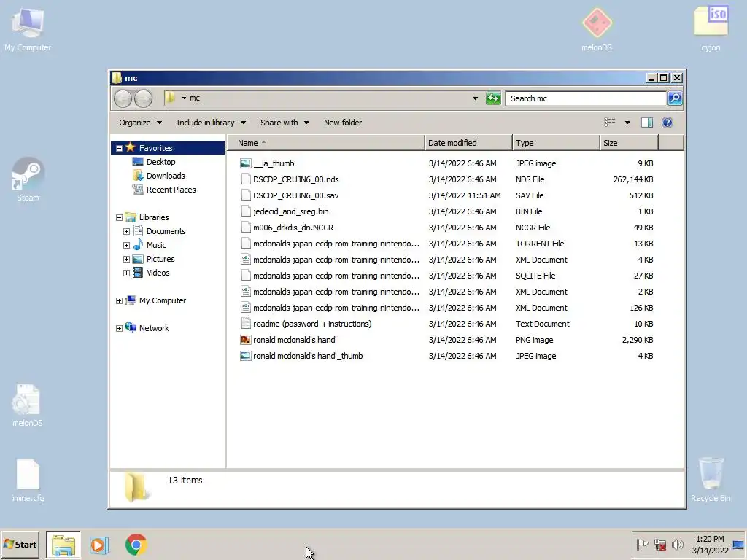Click the show desktop icon in tray
This screenshot has width=747, height=560.
click(738, 545)
